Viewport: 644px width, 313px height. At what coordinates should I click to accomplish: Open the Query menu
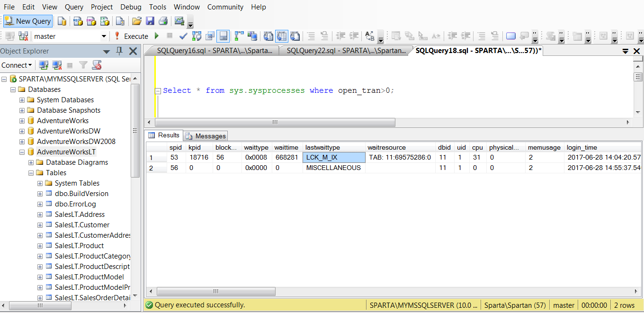74,7
